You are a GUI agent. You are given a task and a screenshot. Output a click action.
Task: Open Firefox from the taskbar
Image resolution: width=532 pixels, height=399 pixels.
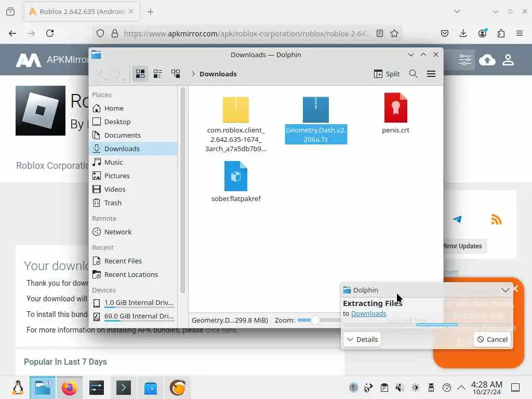(x=70, y=388)
